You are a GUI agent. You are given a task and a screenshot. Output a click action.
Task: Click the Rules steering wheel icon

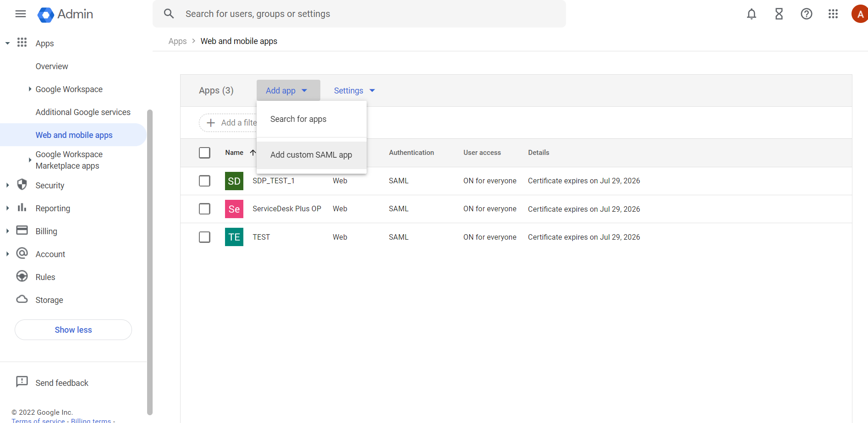tap(22, 276)
